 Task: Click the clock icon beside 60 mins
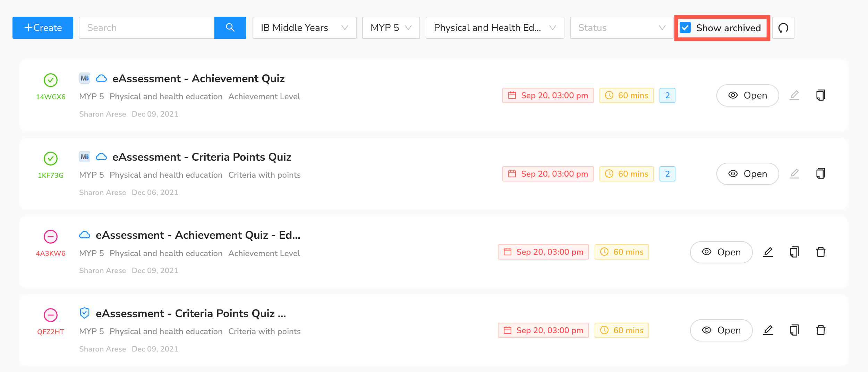click(610, 95)
